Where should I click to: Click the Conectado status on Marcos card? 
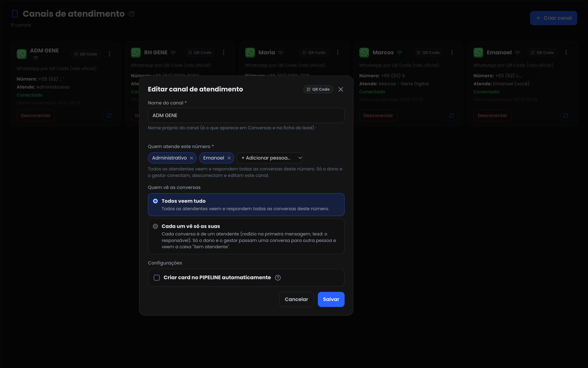(x=372, y=92)
